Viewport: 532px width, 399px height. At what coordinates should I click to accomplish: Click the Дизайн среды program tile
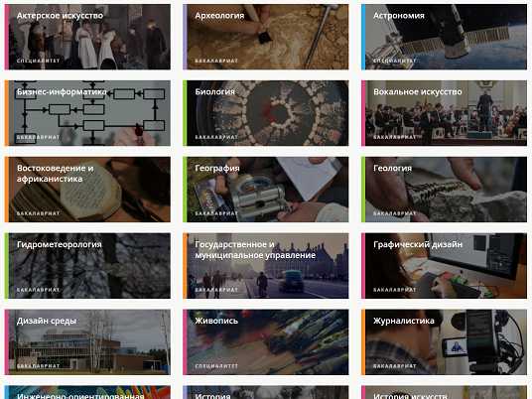pos(87,342)
